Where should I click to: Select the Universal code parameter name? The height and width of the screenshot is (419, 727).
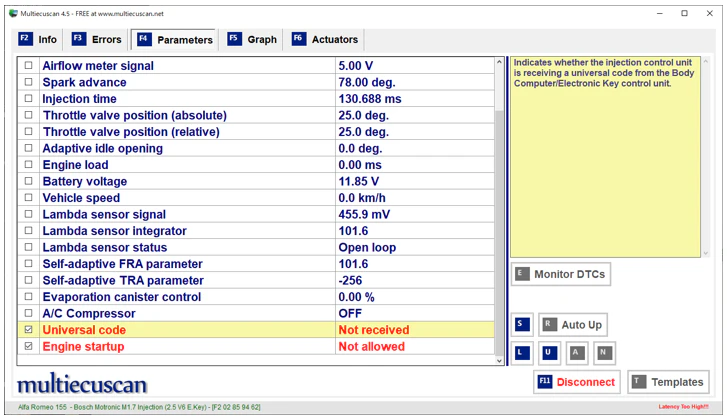84,330
